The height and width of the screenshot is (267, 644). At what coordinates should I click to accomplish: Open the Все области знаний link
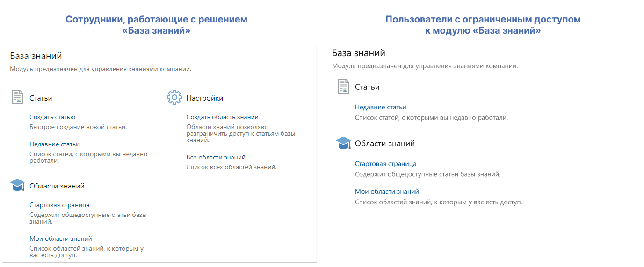point(216,158)
